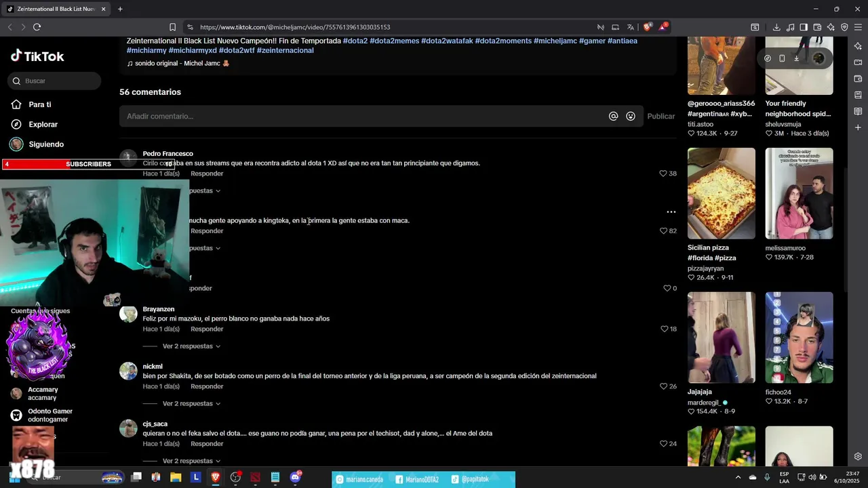The width and height of the screenshot is (868, 488).
Task: Click floating mobile phone icon
Action: 782,58
